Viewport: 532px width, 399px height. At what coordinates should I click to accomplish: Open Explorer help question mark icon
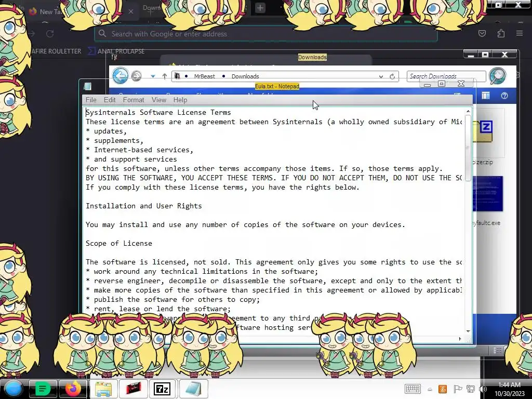pos(504,96)
